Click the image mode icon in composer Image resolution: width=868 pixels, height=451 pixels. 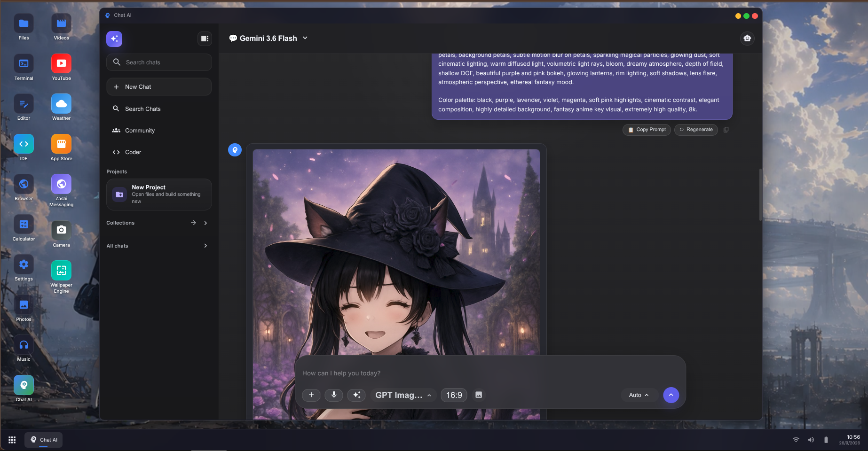pos(479,395)
